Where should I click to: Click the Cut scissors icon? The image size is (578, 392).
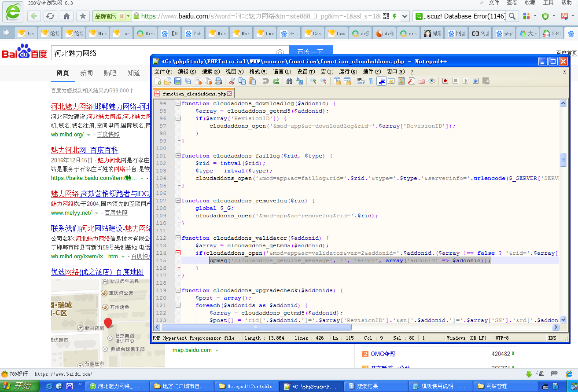[x=231, y=81]
